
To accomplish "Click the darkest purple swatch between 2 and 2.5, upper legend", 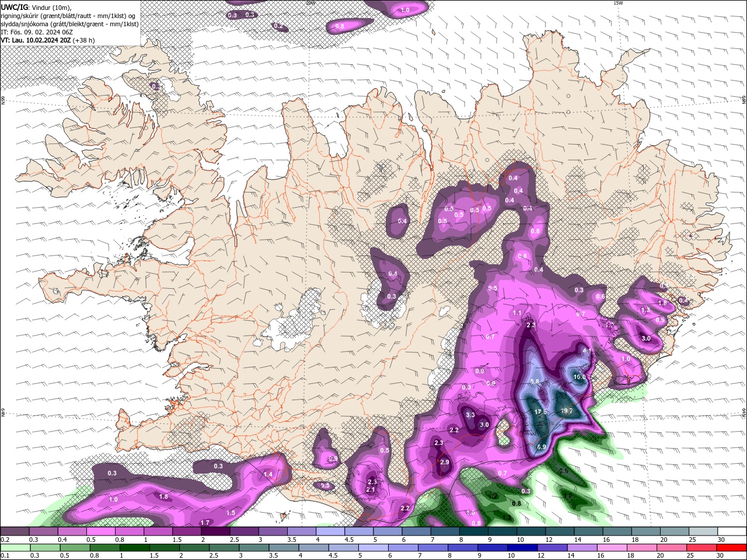I will point(215,531).
